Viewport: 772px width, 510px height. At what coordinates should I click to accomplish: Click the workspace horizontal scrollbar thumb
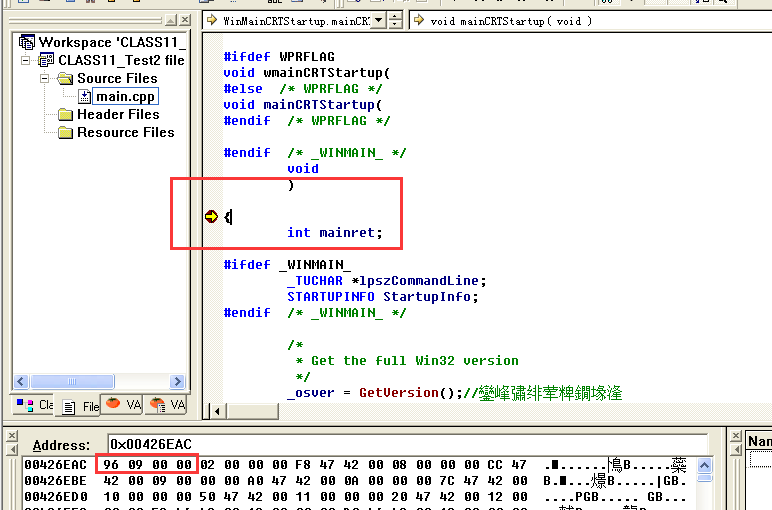point(72,382)
